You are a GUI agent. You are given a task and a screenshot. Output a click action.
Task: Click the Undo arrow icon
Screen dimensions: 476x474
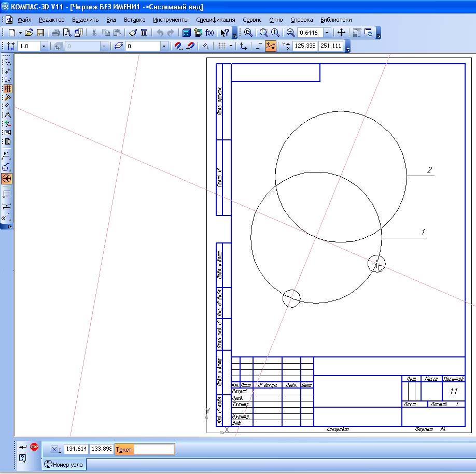click(x=160, y=33)
